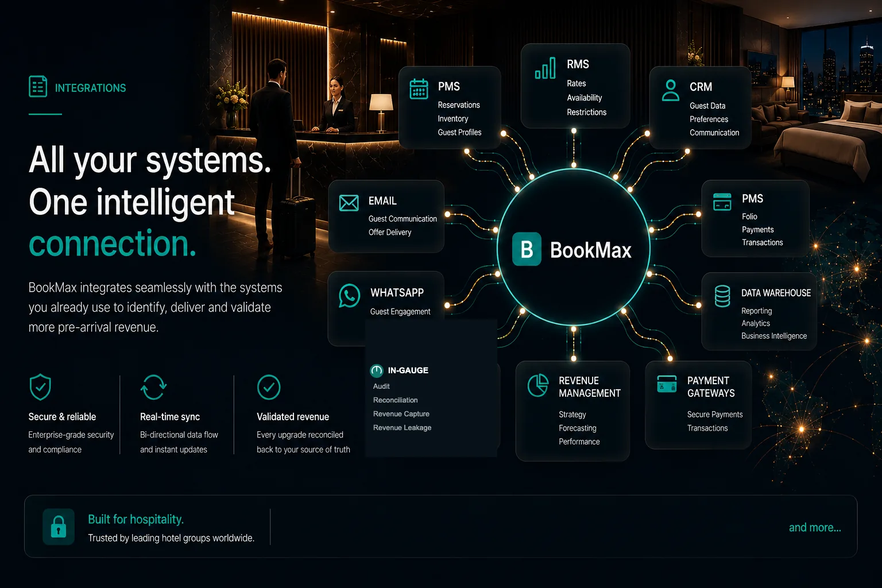Click "Reservations" under PMS
The width and height of the screenshot is (882, 588).
[x=459, y=105]
